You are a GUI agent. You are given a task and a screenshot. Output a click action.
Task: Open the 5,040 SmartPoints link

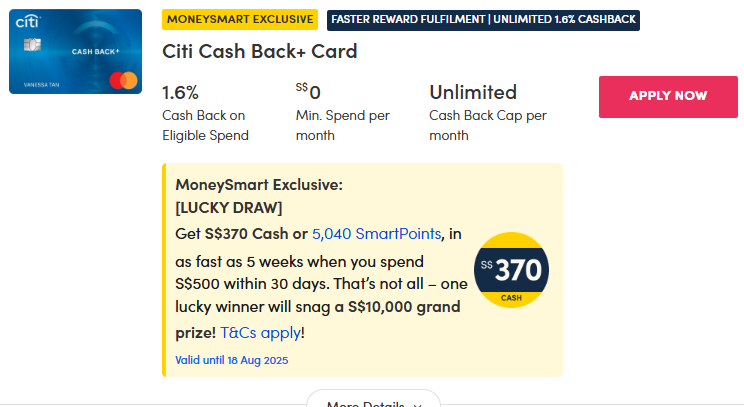pyautogui.click(x=376, y=234)
